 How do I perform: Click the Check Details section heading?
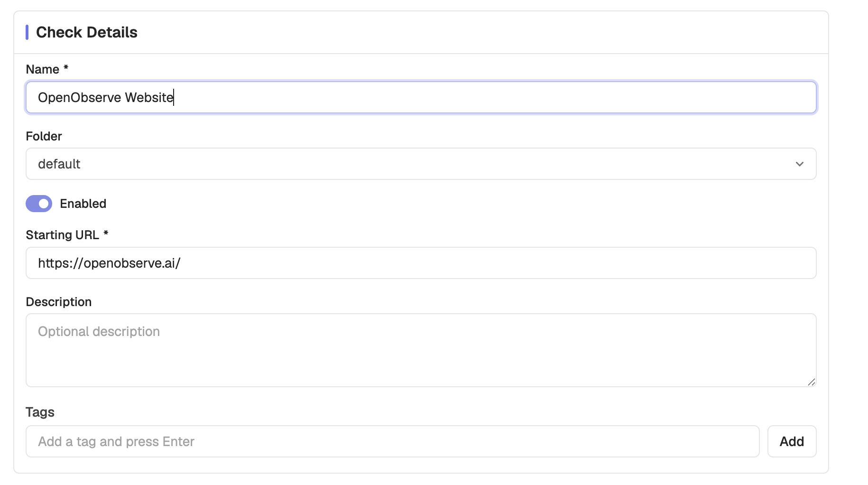87,32
